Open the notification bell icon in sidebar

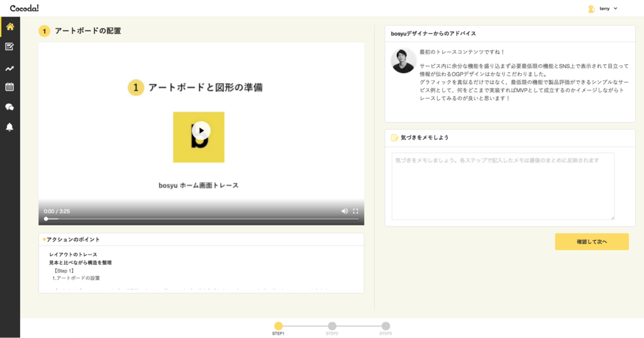pyautogui.click(x=9, y=127)
